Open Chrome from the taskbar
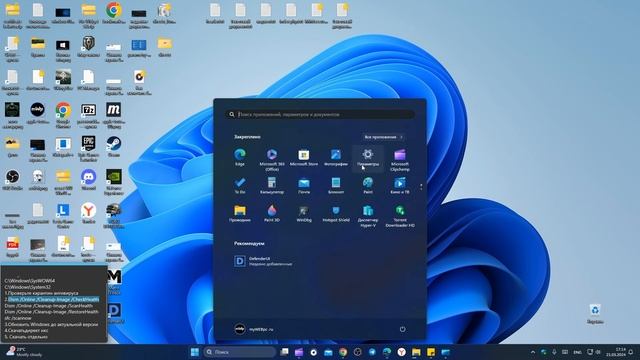 coord(343,352)
